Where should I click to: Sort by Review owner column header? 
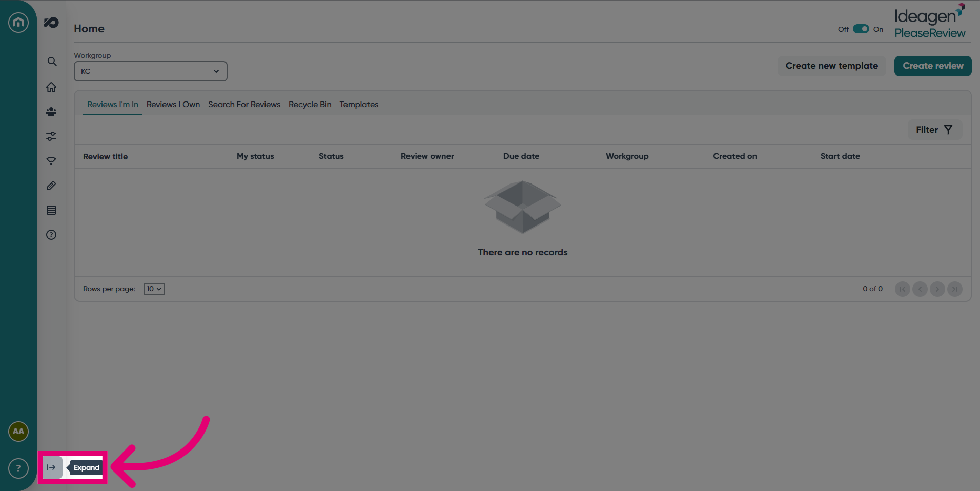point(427,156)
